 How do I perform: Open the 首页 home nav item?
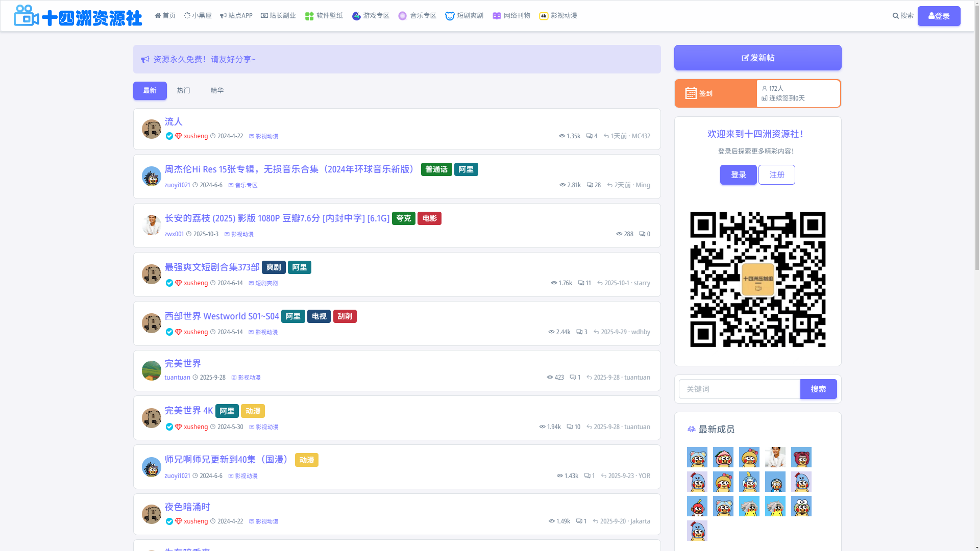[165, 16]
